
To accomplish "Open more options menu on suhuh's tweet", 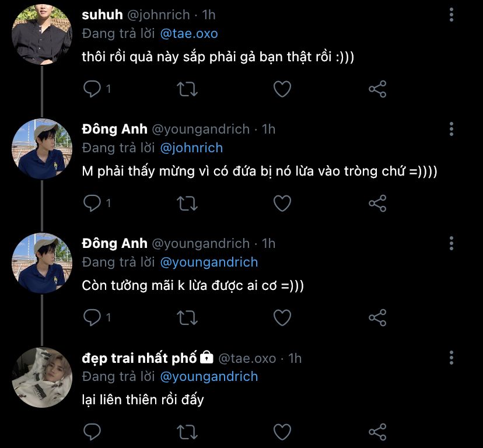I will pyautogui.click(x=452, y=15).
